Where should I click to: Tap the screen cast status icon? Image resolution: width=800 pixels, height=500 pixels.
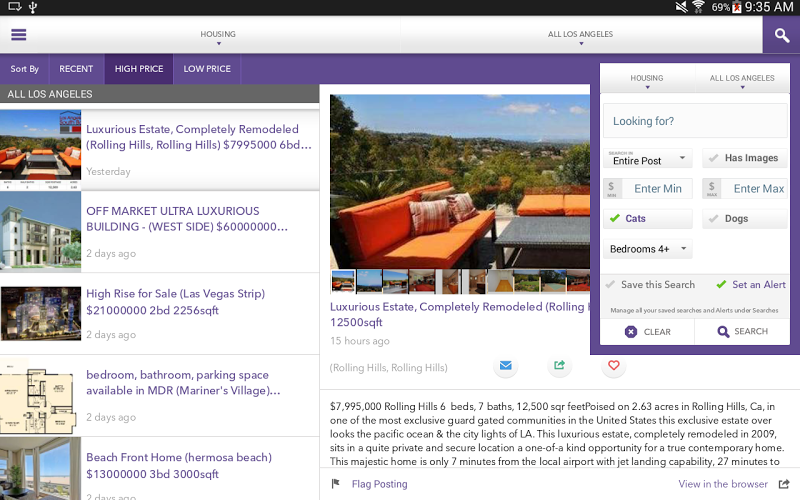[x=15, y=7]
